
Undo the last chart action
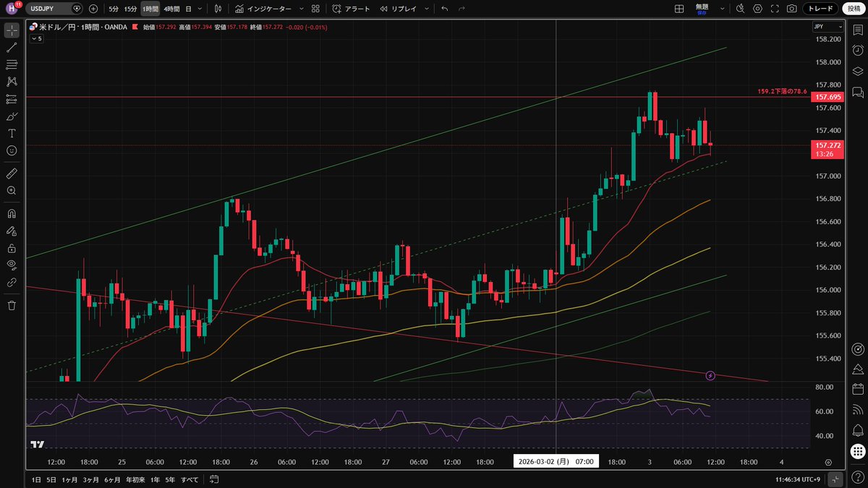(x=444, y=9)
